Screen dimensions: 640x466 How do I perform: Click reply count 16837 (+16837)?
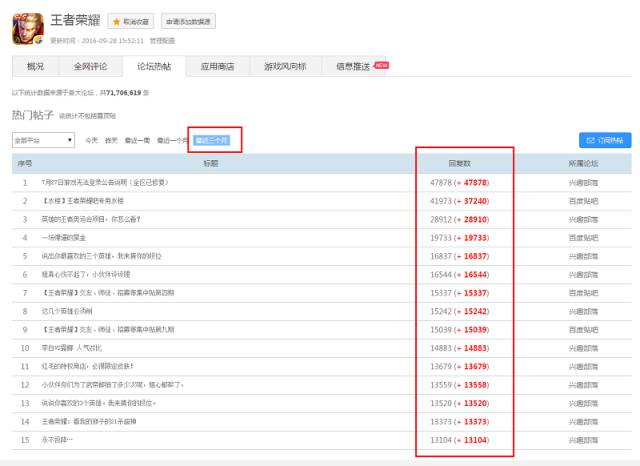pyautogui.click(x=460, y=256)
